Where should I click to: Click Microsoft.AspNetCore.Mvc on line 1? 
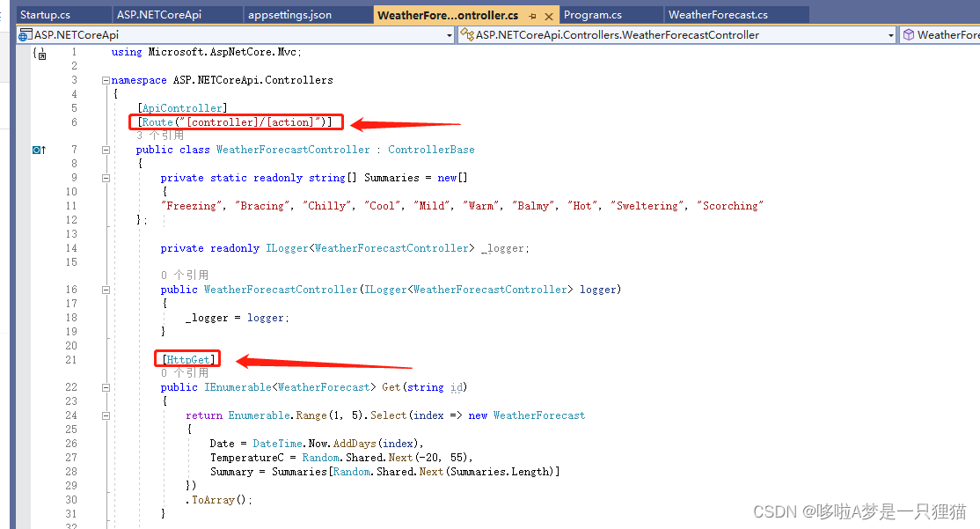[x=223, y=52]
